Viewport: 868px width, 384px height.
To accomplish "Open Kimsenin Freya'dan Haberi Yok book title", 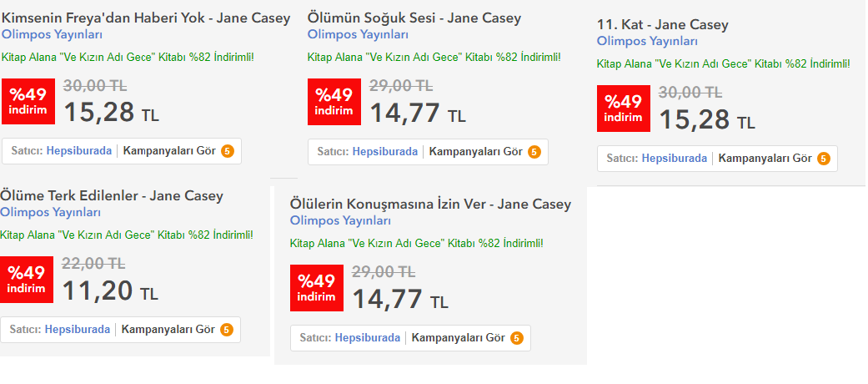I will click(147, 18).
